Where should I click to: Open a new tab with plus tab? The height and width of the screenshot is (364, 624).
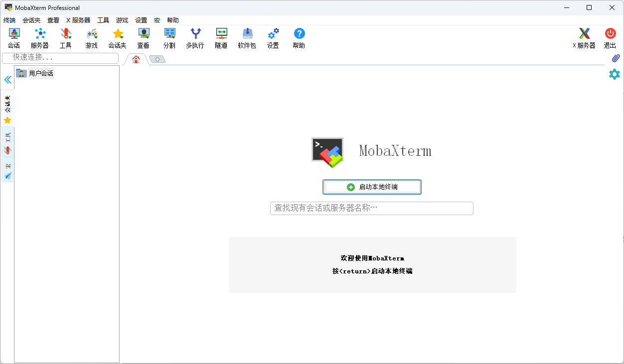(157, 59)
